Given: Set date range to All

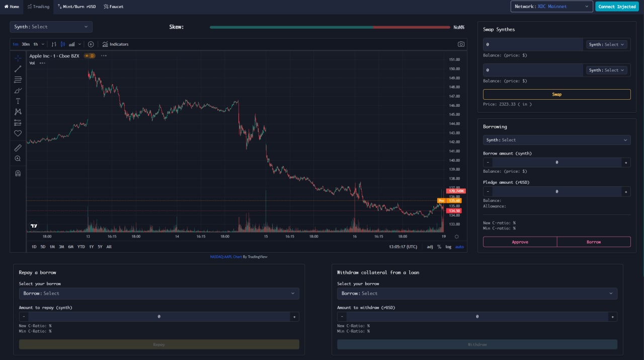Looking at the screenshot, I should [109, 247].
